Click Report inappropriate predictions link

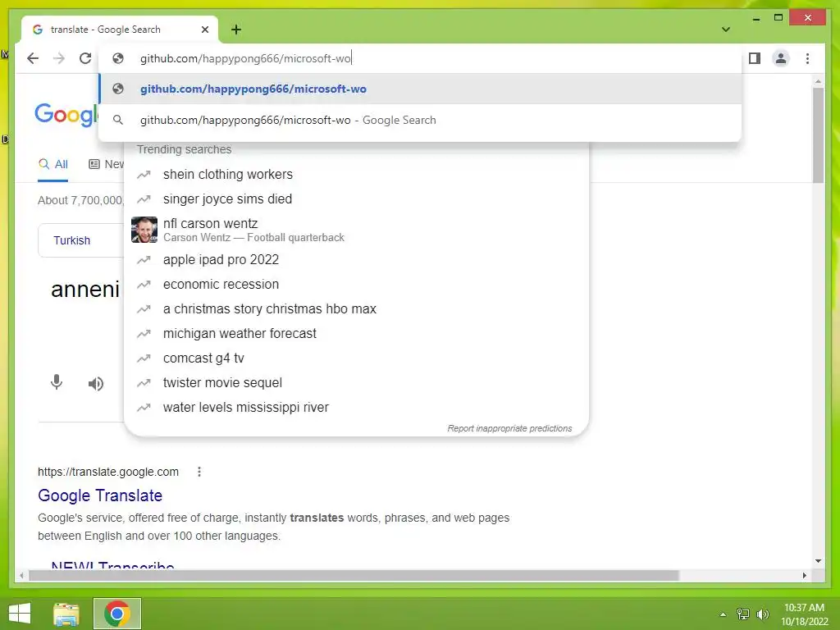tap(509, 428)
